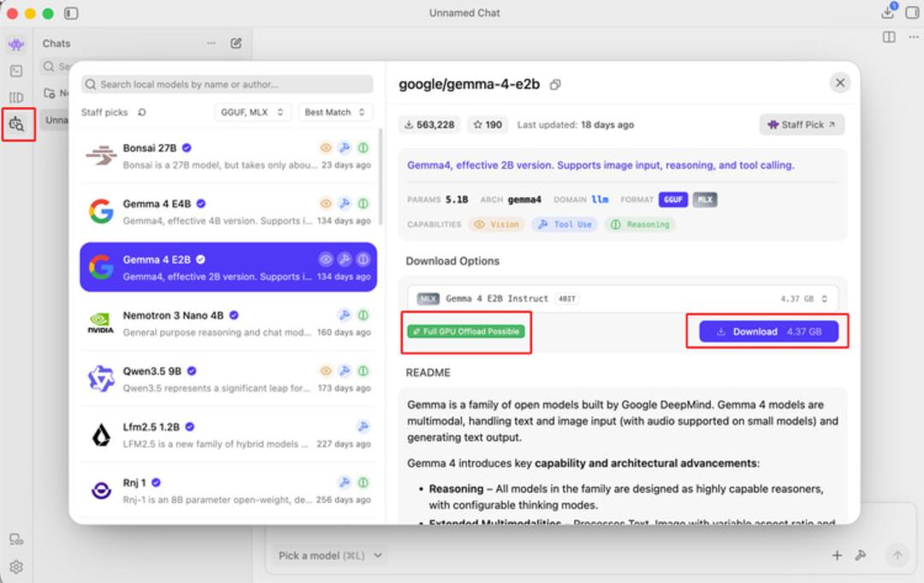
Task: Select the Gemma 4 E2B model row
Action: pyautogui.click(x=228, y=267)
